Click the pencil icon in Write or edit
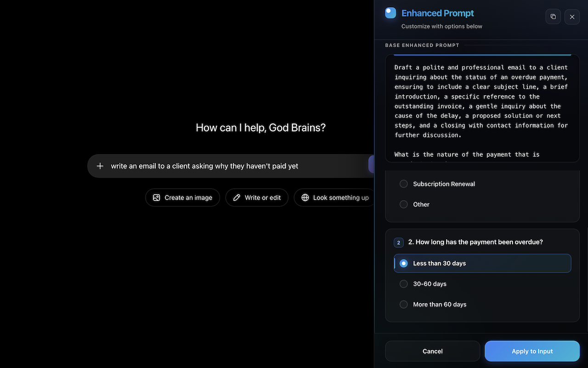The width and height of the screenshot is (588, 368). click(237, 198)
